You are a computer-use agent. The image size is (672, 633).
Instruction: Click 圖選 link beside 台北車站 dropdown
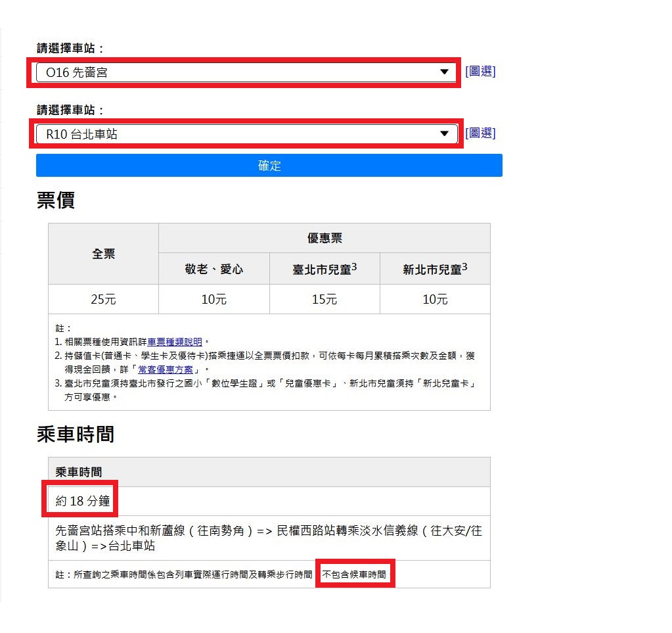pos(480,133)
